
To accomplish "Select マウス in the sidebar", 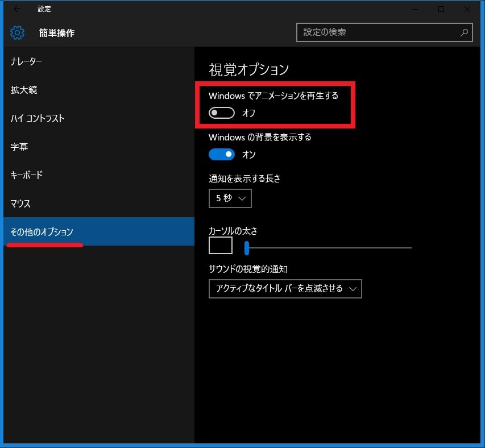I will pos(99,204).
